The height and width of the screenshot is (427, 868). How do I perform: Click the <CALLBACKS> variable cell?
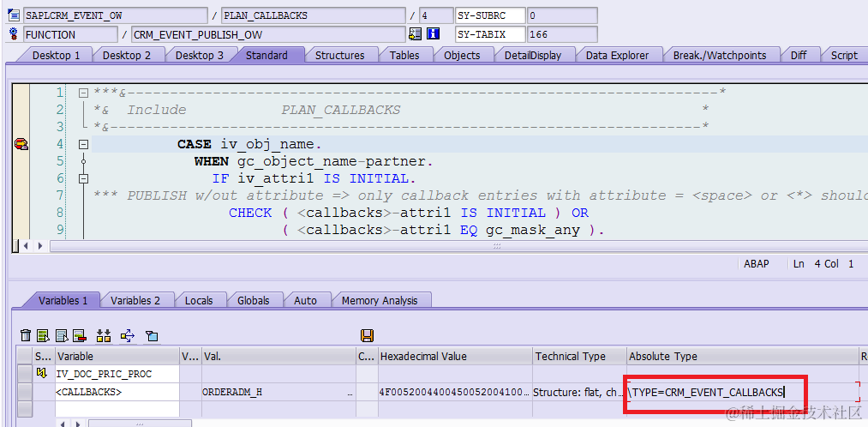click(117, 392)
